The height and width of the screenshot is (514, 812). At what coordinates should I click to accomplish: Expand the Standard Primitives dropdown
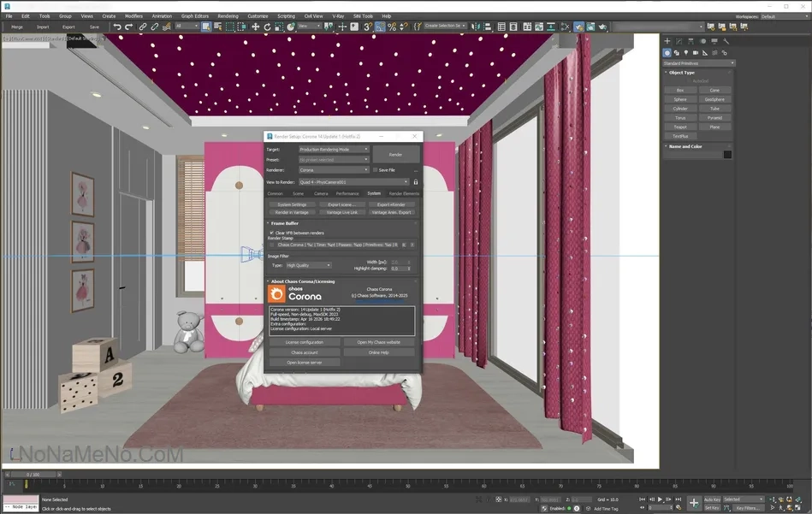click(698, 63)
